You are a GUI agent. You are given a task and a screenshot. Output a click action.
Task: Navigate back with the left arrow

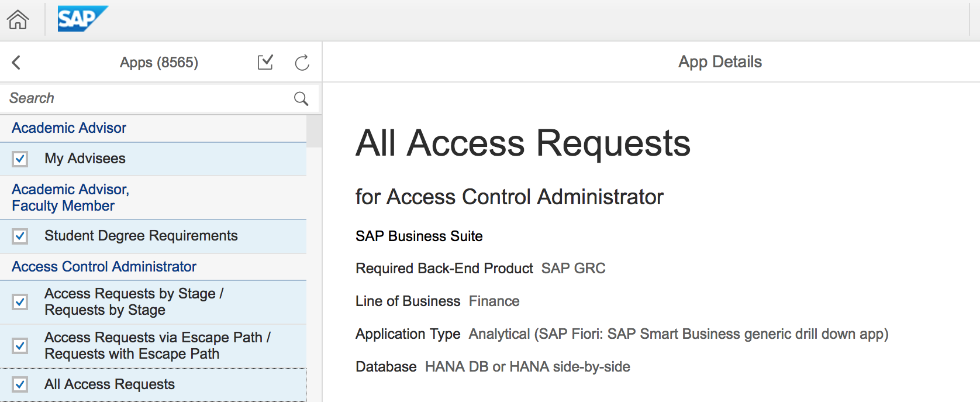[x=16, y=63]
